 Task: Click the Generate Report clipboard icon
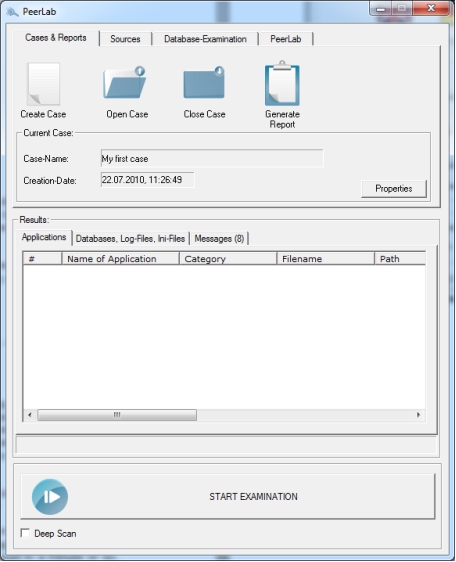(282, 84)
